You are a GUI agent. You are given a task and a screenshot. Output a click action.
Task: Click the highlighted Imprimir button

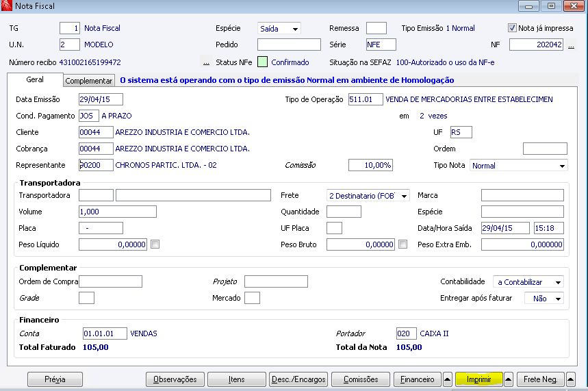[x=479, y=379]
